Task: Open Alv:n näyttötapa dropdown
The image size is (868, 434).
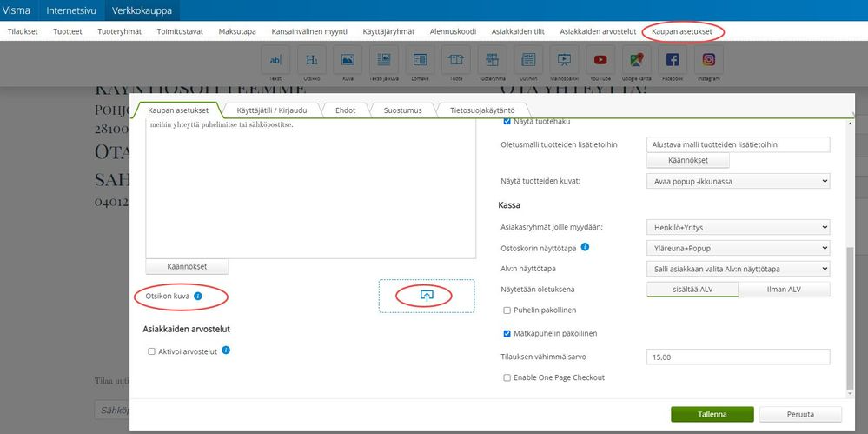Action: point(739,269)
